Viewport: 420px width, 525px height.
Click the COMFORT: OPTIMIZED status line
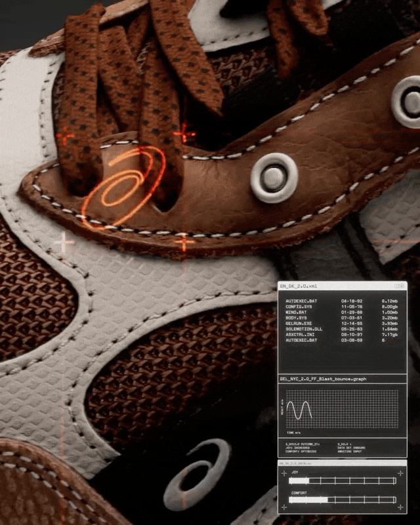coord(301,451)
